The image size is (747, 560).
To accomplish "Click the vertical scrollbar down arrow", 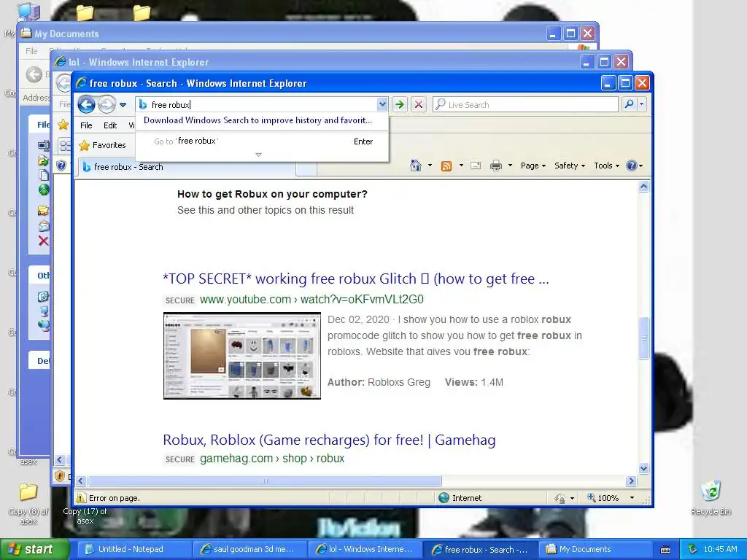I will pyautogui.click(x=643, y=469).
